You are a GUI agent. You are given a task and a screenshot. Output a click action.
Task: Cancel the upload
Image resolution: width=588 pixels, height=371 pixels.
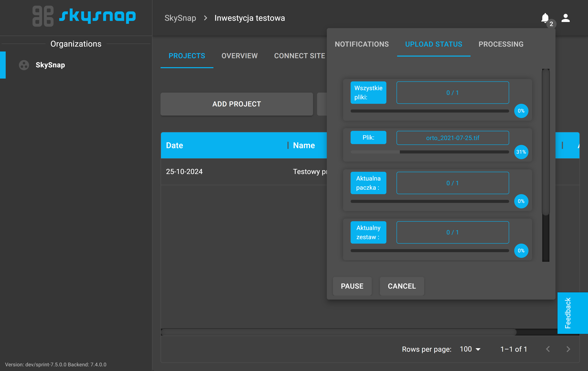pyautogui.click(x=402, y=286)
